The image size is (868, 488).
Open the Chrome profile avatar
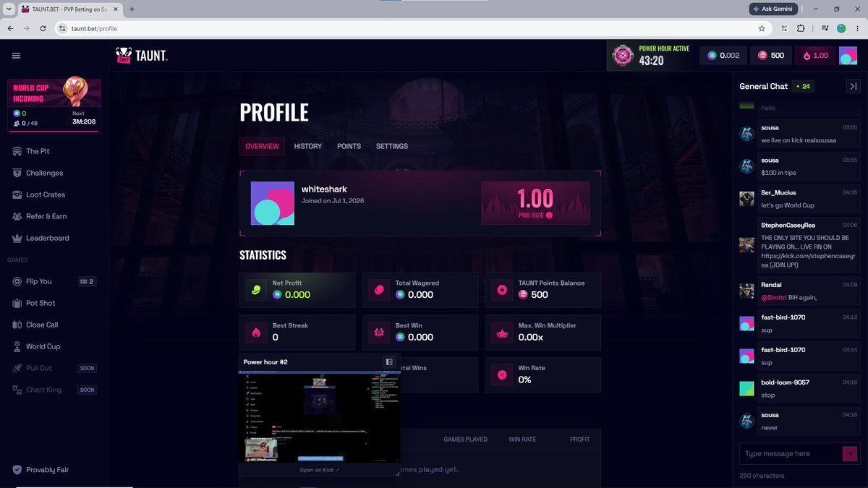click(841, 28)
